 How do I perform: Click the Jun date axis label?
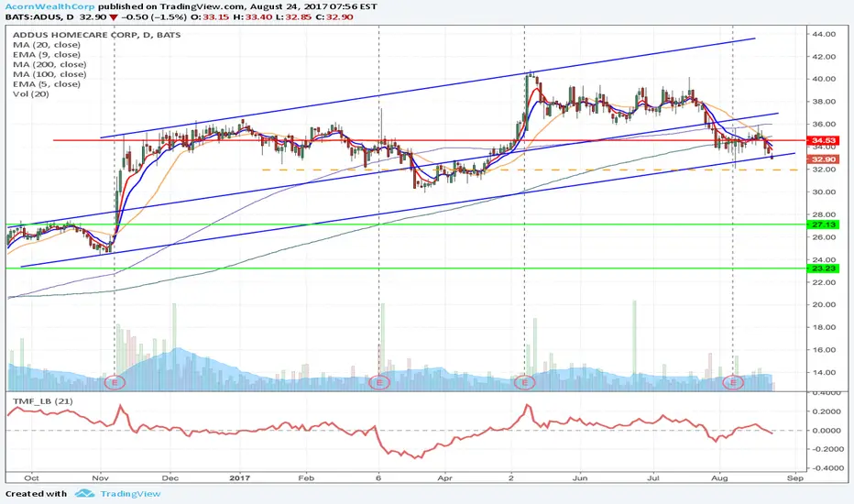(x=580, y=477)
